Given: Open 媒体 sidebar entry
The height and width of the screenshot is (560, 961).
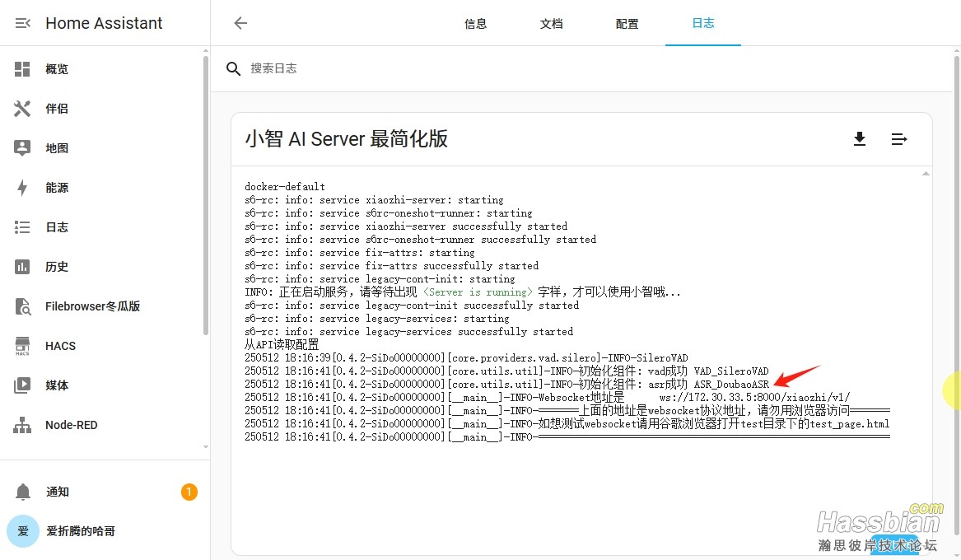Looking at the screenshot, I should coord(102,385).
